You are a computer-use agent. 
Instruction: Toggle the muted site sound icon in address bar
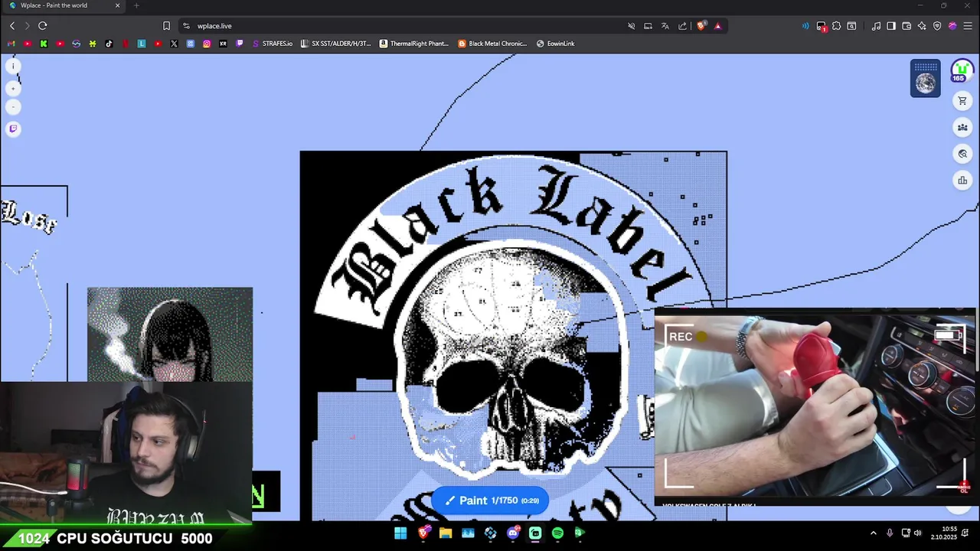[x=631, y=26]
